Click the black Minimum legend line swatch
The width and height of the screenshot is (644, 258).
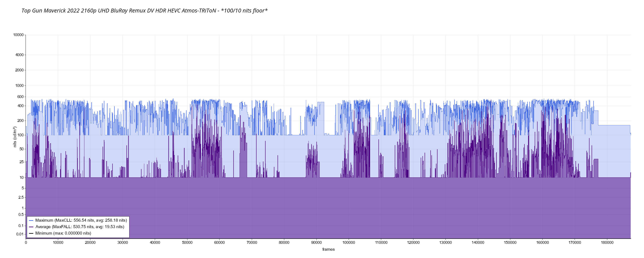coord(31,233)
